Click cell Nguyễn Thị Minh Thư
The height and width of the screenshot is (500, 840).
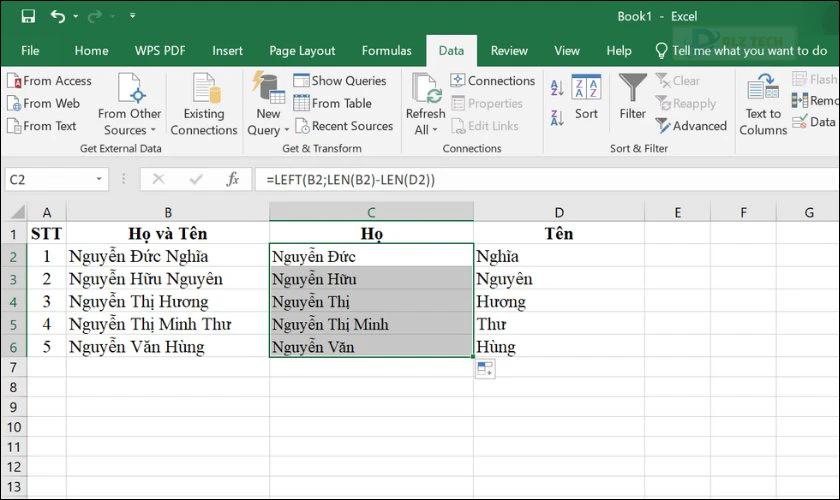click(x=168, y=324)
